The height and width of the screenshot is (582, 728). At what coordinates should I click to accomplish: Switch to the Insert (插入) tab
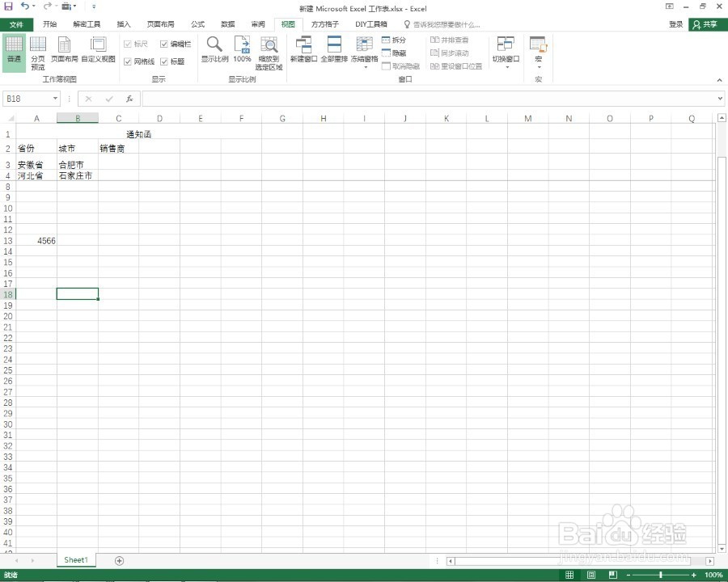pos(124,24)
